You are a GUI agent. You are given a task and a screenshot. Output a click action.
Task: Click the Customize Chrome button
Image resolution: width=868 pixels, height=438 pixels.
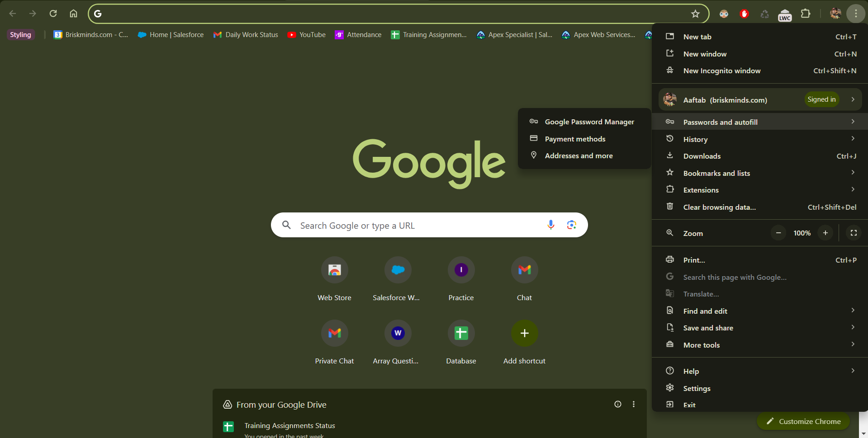point(803,421)
